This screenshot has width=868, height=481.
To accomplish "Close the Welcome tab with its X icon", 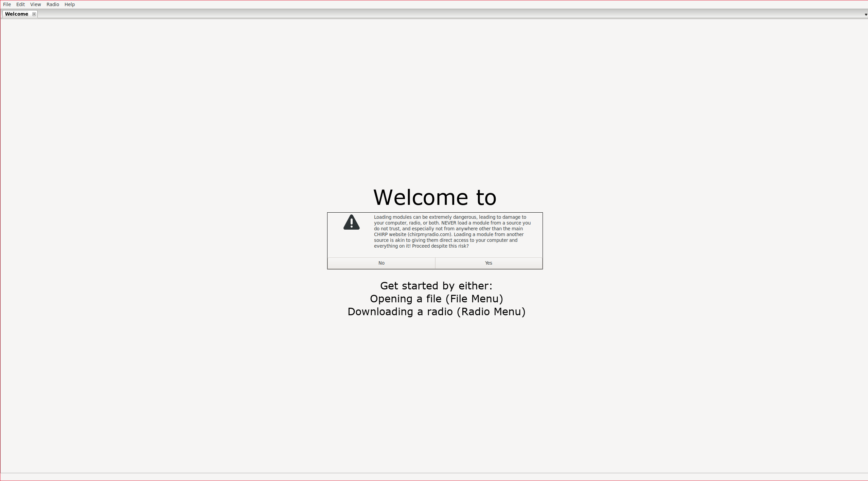I will 34,14.
